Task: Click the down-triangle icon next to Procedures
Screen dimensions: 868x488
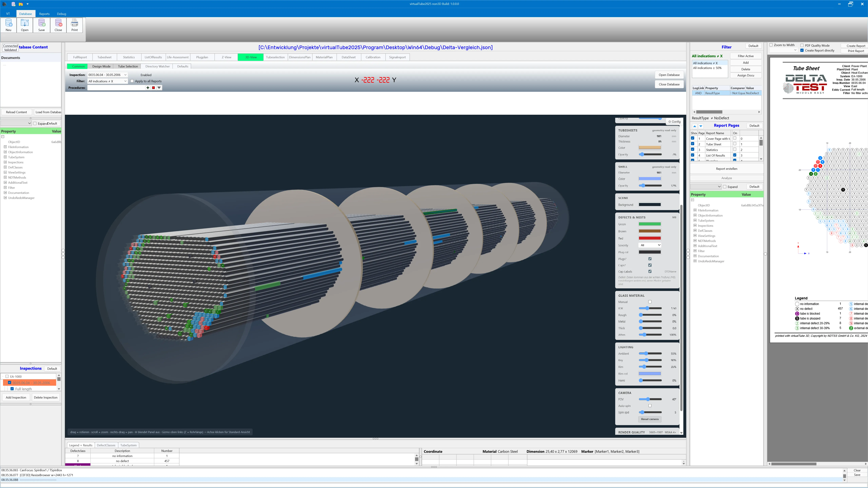Action: tap(159, 88)
